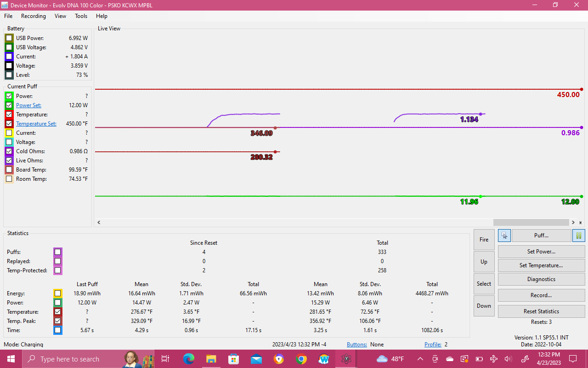Toggle the Temp. Peak statistics checkbox
The width and height of the screenshot is (588, 368).
pos(57,321)
